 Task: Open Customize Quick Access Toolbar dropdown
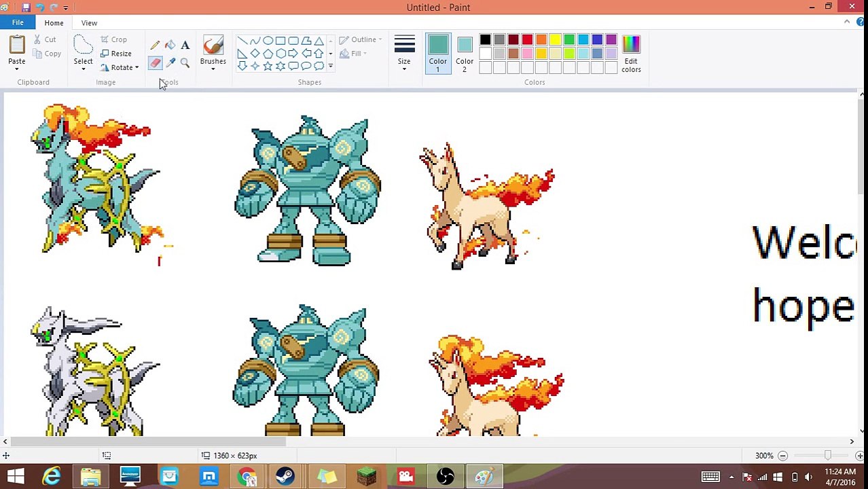click(66, 7)
